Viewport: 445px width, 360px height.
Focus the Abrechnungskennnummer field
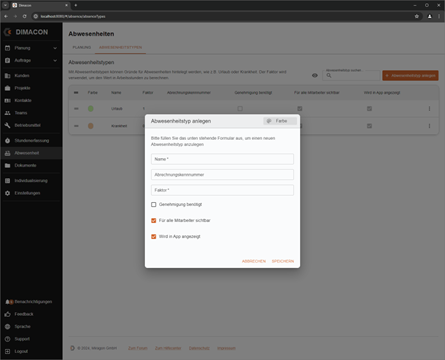(x=222, y=174)
